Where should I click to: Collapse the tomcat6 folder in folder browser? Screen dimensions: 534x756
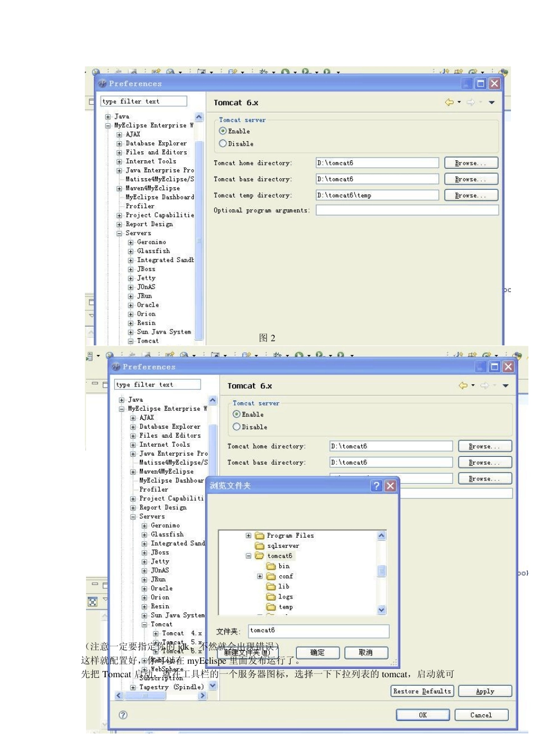248,556
